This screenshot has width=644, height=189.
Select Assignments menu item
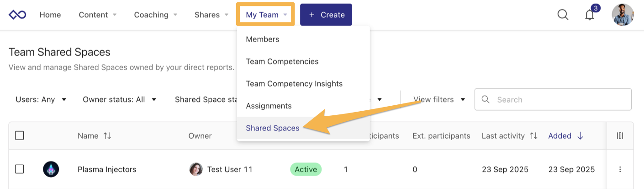pos(303,106)
